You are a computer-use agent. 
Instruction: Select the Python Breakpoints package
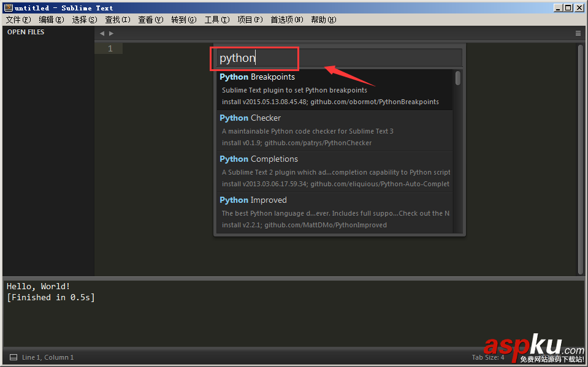point(335,89)
